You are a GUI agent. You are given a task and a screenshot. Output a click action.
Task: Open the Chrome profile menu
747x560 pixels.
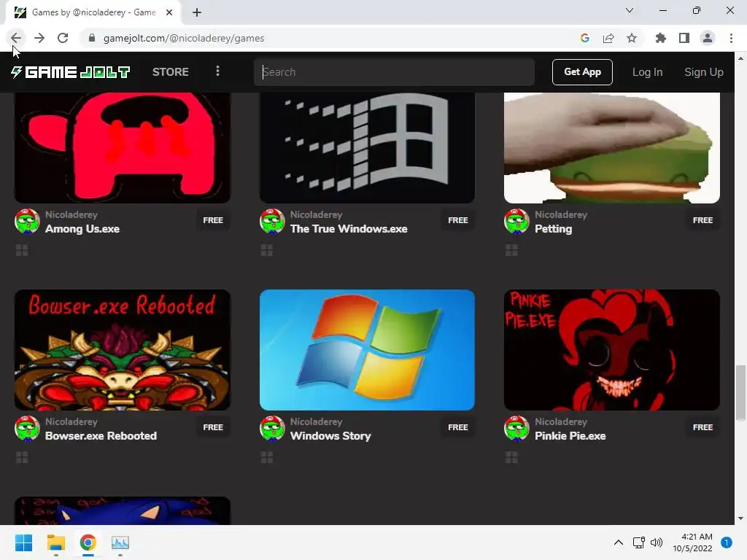[708, 38]
